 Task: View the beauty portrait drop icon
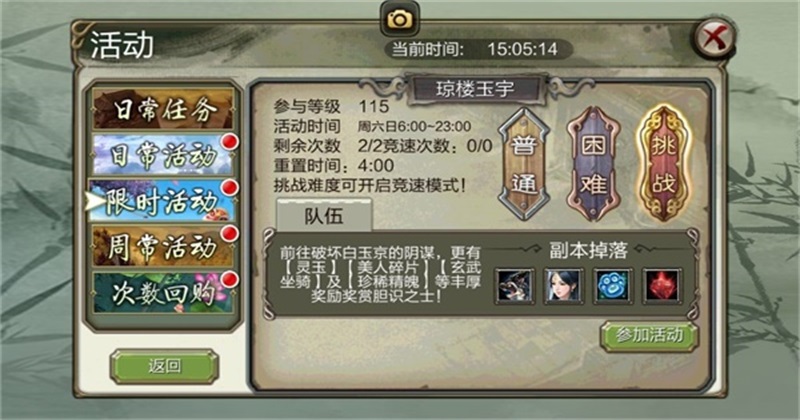coord(564,286)
